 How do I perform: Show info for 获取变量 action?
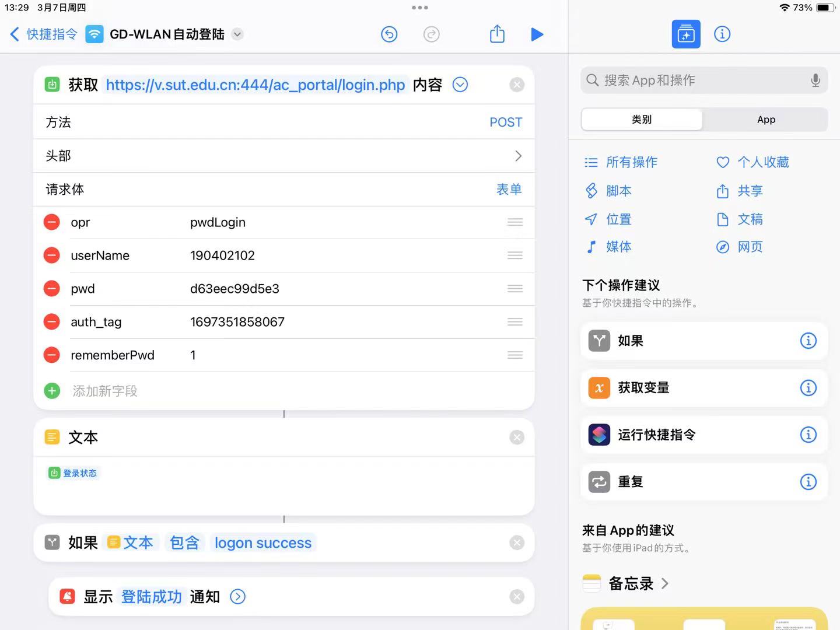point(808,388)
